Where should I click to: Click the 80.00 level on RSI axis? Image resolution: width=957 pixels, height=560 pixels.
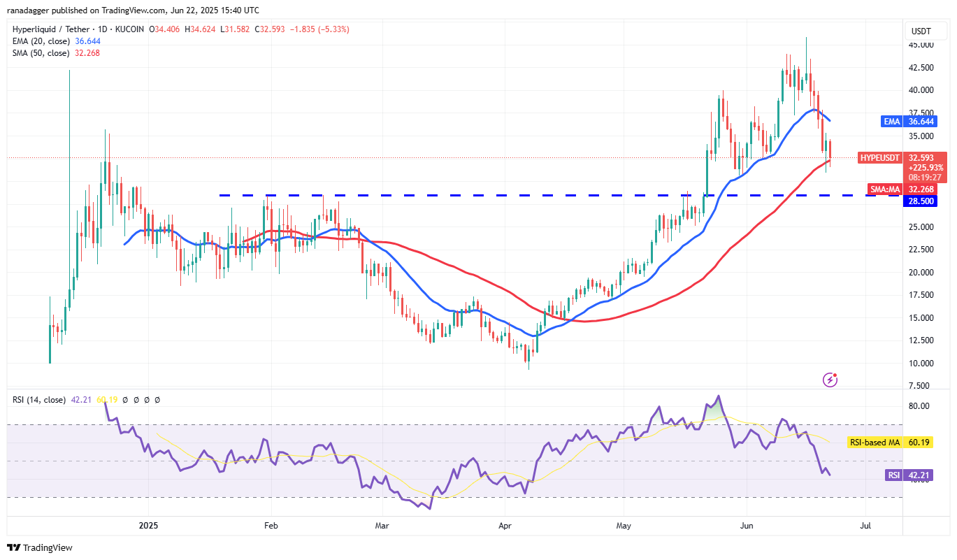coord(919,406)
